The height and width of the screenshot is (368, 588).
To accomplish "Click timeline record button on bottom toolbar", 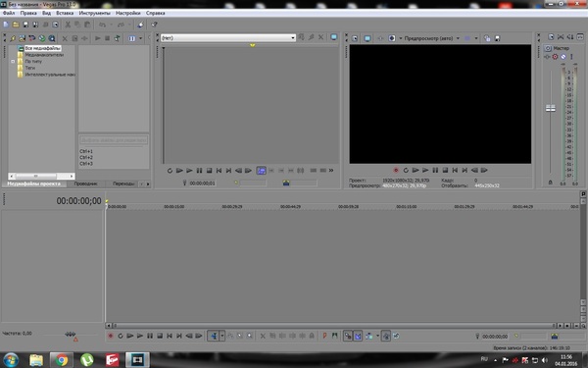I will pyautogui.click(x=110, y=336).
